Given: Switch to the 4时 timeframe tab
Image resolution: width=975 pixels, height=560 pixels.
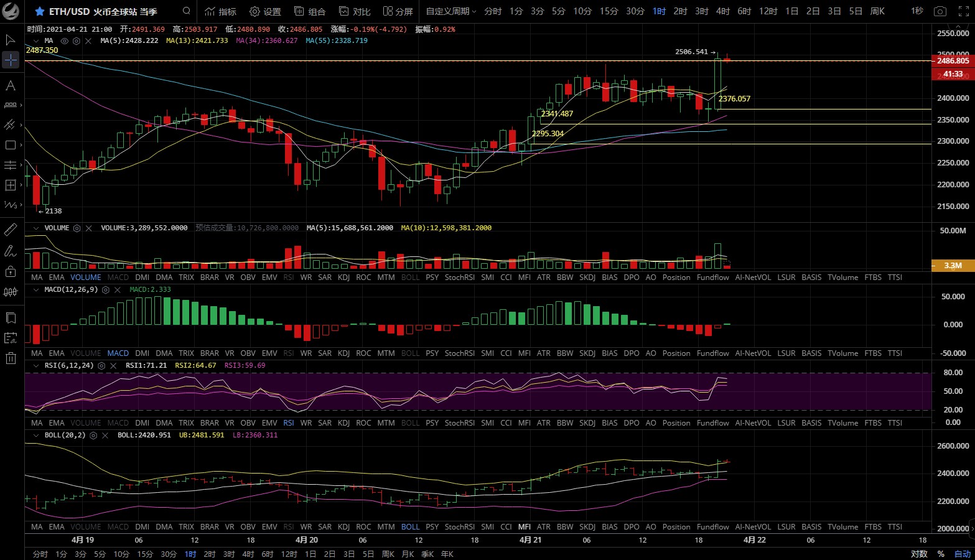Looking at the screenshot, I should 723,12.
